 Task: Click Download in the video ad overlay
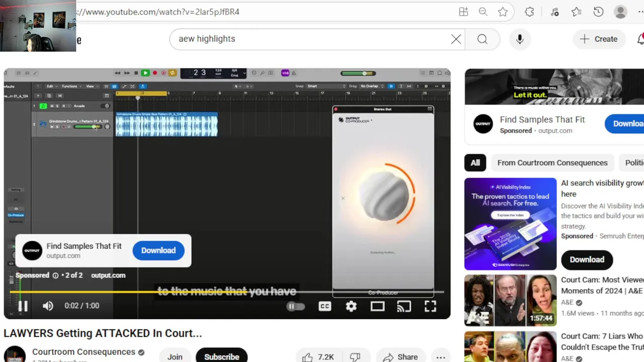click(x=158, y=250)
